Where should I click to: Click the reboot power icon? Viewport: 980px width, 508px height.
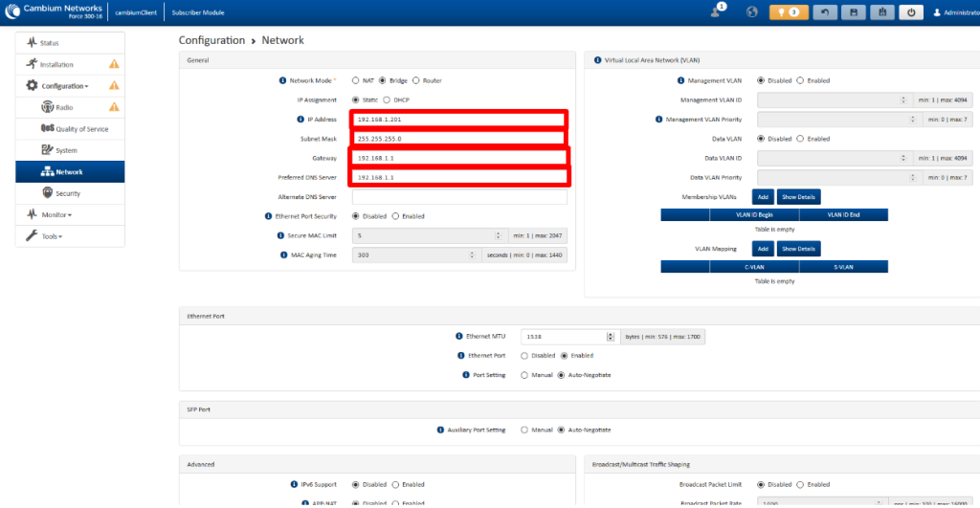[x=911, y=12]
